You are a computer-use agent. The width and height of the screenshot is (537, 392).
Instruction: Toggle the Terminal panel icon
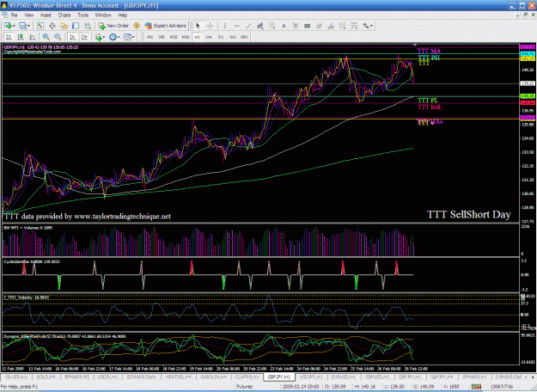pos(76,26)
